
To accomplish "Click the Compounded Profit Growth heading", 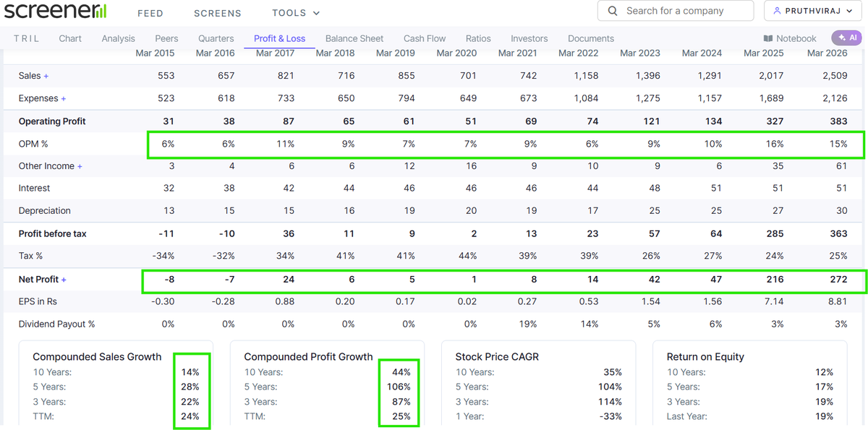I will (x=308, y=357).
